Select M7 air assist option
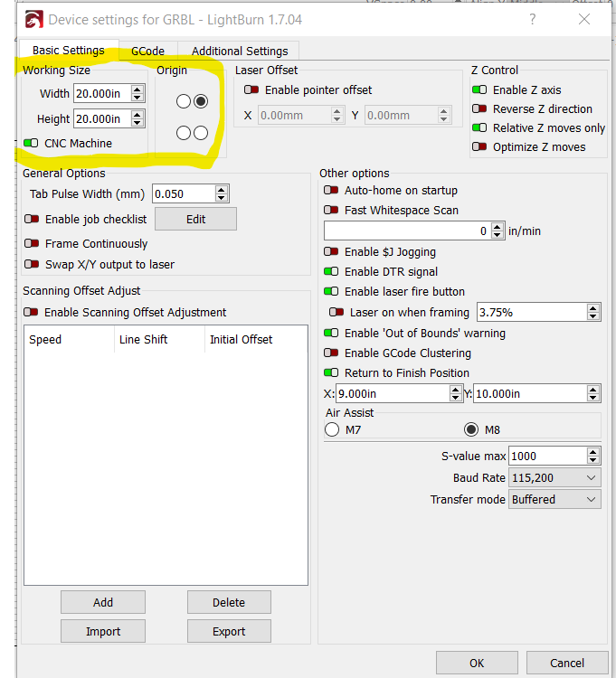 point(332,429)
